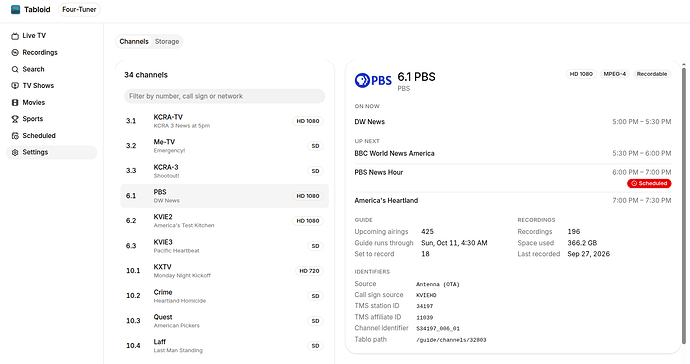690x364 pixels.
Task: Select channel 3.3 KCRA-3
Action: (x=224, y=171)
